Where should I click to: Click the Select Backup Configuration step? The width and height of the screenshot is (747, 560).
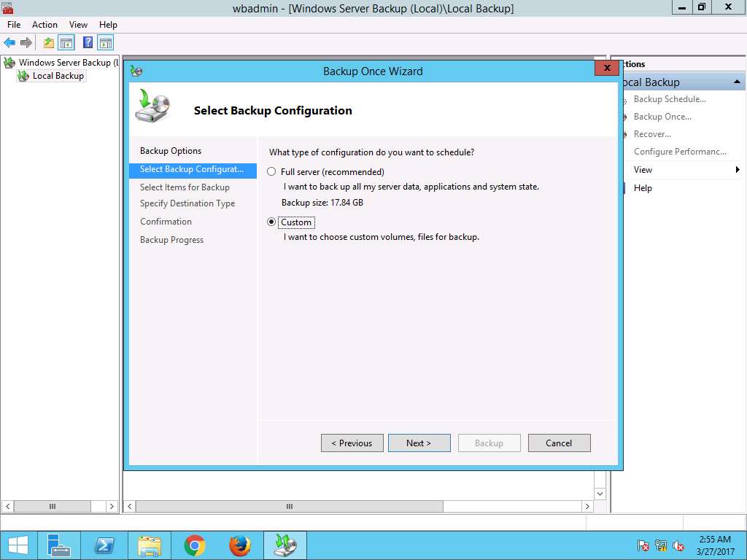pos(193,169)
